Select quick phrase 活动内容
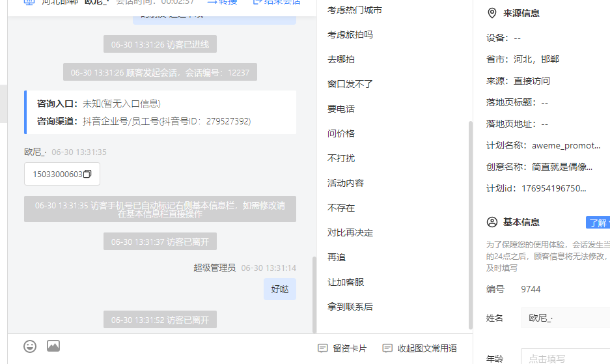This screenshot has width=610, height=364. (x=346, y=183)
